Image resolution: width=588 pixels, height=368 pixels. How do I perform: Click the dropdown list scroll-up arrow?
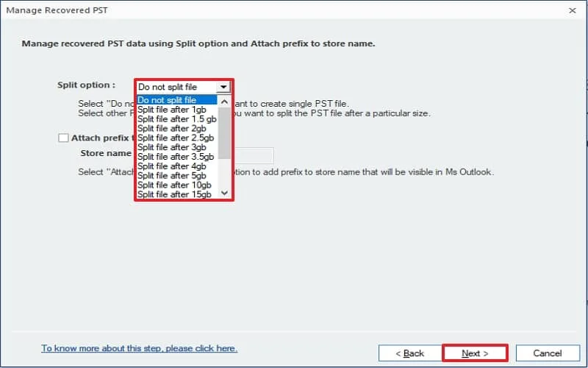coord(224,102)
